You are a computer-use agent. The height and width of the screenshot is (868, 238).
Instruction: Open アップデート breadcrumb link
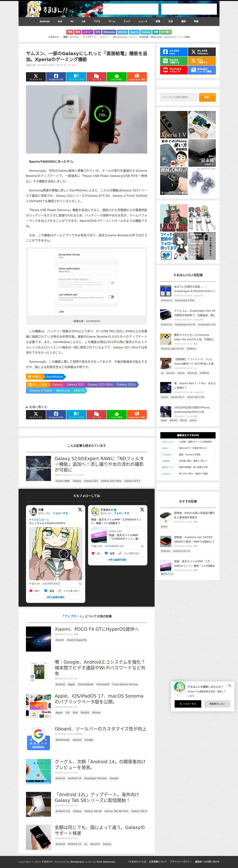tap(89, 37)
